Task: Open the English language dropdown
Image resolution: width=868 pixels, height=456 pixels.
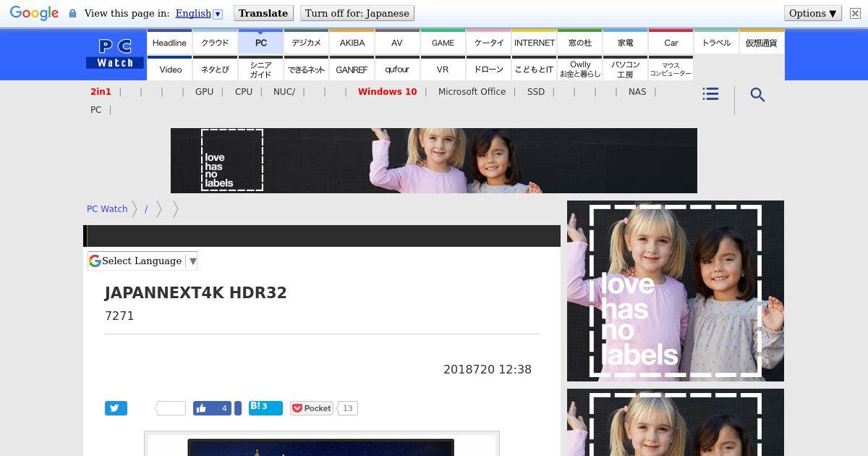Action: [199, 13]
